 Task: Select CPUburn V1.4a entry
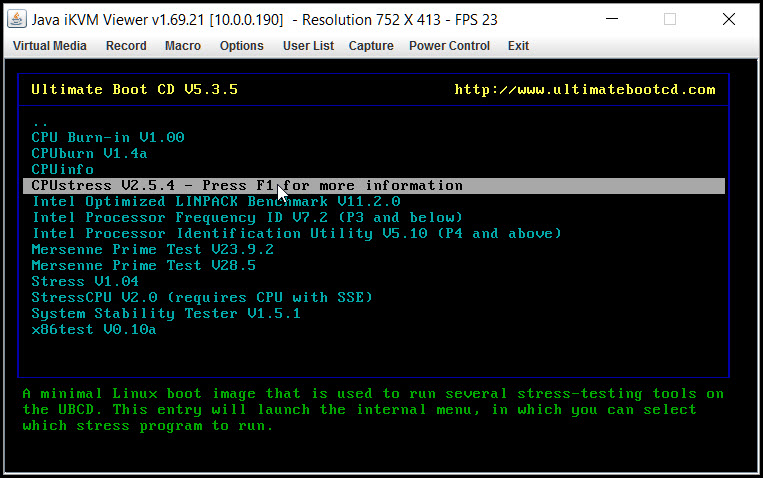(89, 153)
